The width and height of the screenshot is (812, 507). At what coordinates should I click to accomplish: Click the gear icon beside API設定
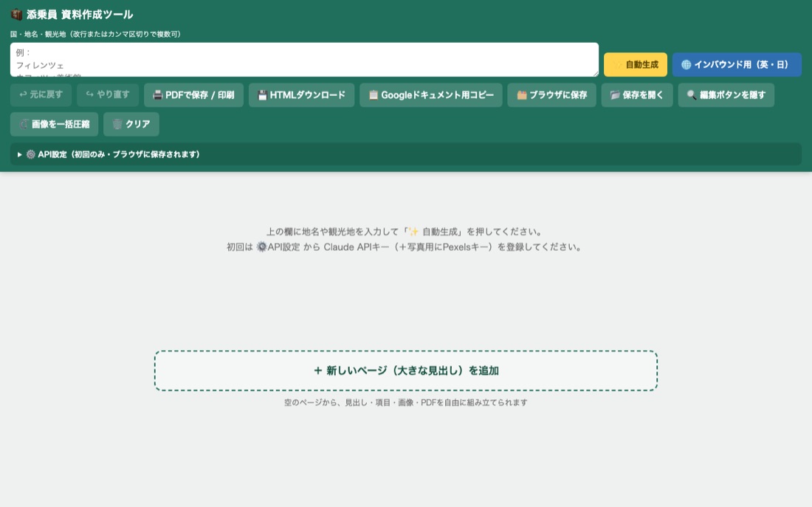coord(31,154)
